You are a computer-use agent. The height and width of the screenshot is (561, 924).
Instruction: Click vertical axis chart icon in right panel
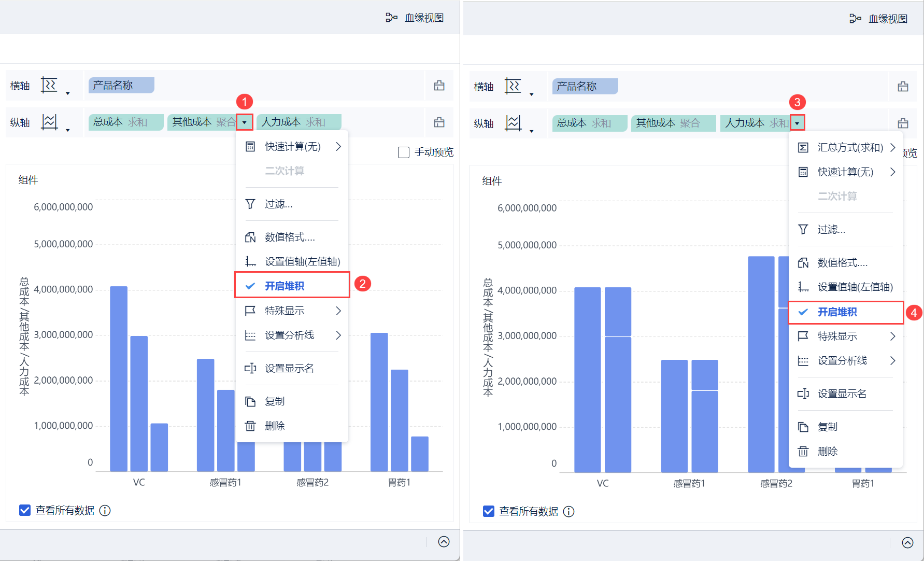[x=513, y=123]
